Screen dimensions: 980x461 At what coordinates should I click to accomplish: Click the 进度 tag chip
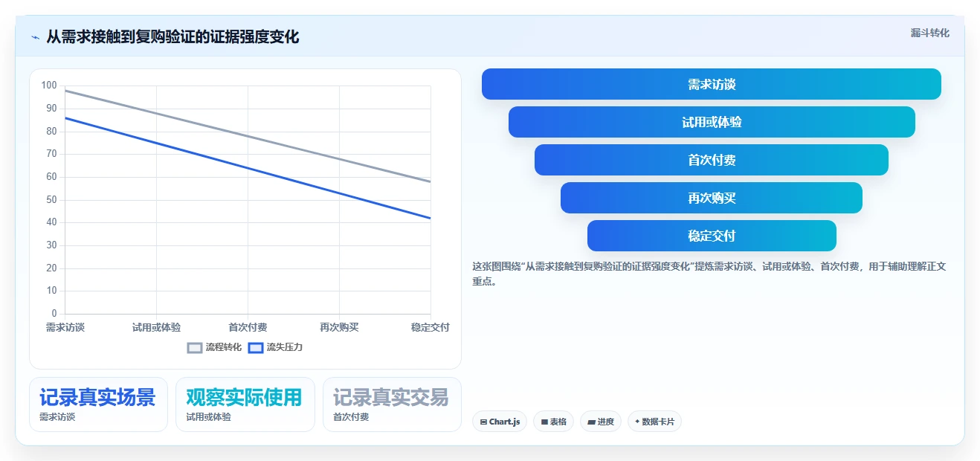coord(601,422)
